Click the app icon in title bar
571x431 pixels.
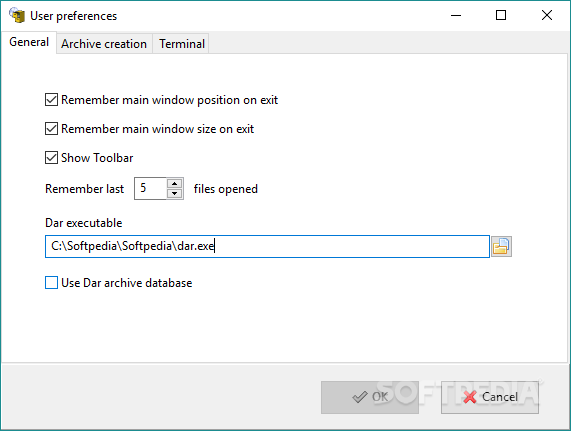(x=17, y=15)
